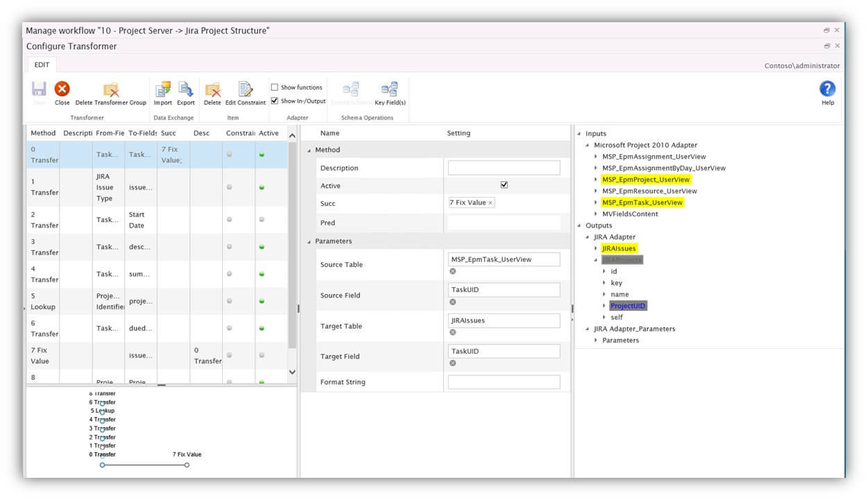Viewport: 868px width, 500px height.
Task: Expand the MSP_EpmAssignment_UserView node
Action: click(x=596, y=157)
